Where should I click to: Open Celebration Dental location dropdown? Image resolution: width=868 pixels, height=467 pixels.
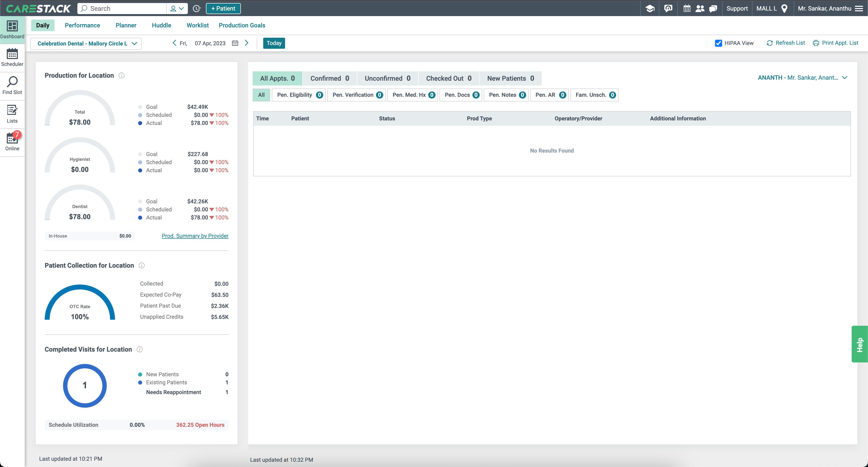tap(86, 43)
